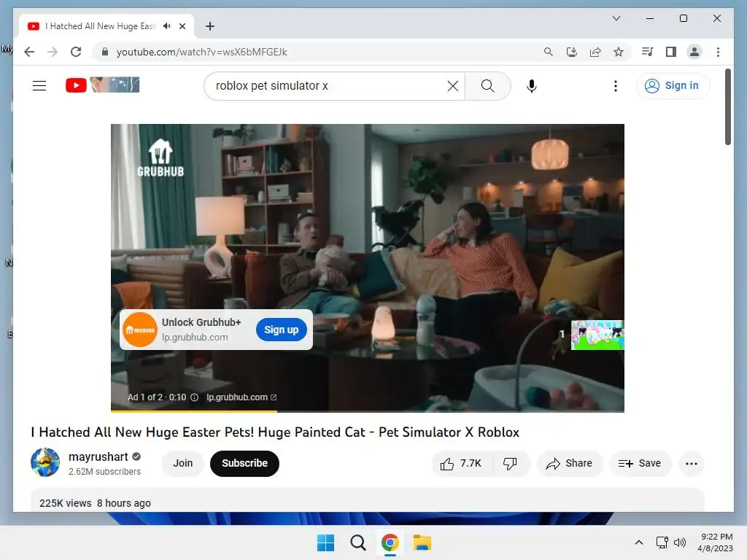Clear the search box with X icon
Image resolution: width=747 pixels, height=560 pixels.
pyautogui.click(x=452, y=86)
